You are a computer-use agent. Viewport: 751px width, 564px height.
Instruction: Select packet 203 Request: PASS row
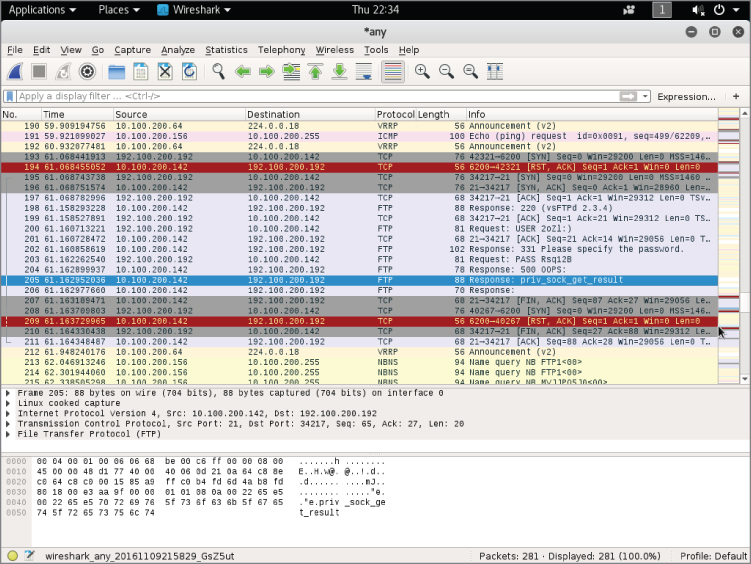click(x=359, y=259)
